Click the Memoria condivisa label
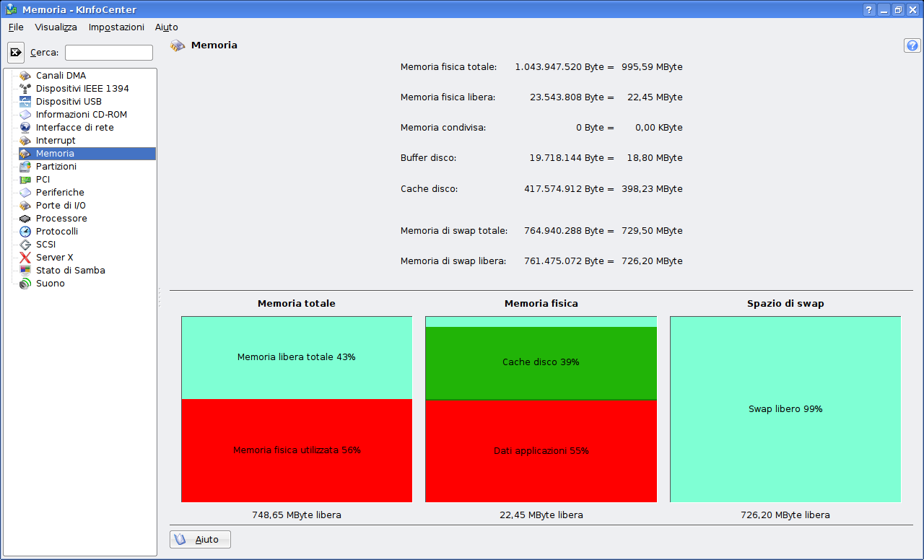Screen dimensions: 924x560 443,128
